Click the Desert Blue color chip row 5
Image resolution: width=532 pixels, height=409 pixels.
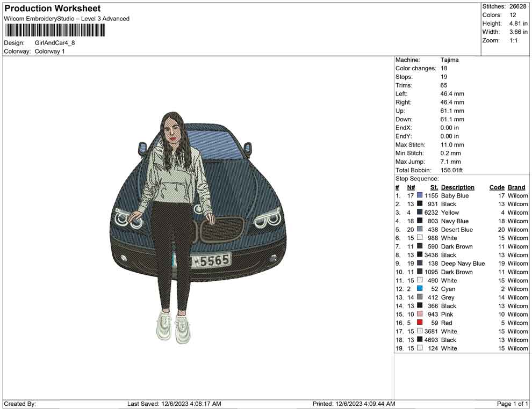click(419, 229)
